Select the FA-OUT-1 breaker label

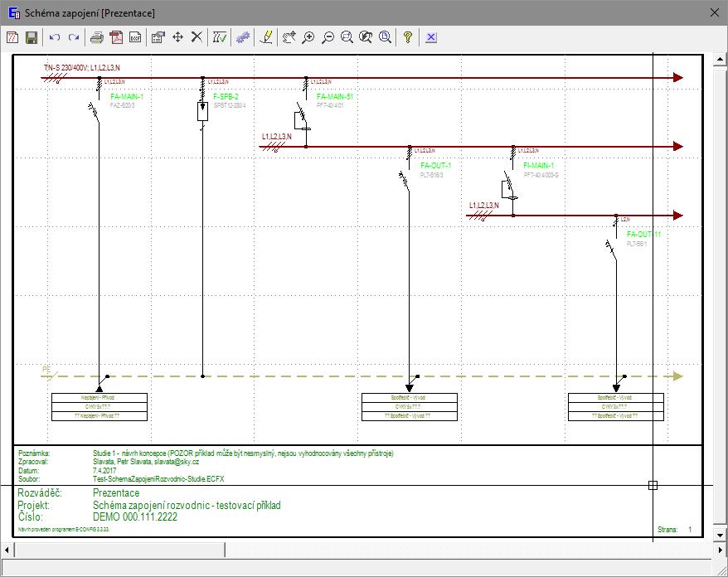[x=435, y=165]
